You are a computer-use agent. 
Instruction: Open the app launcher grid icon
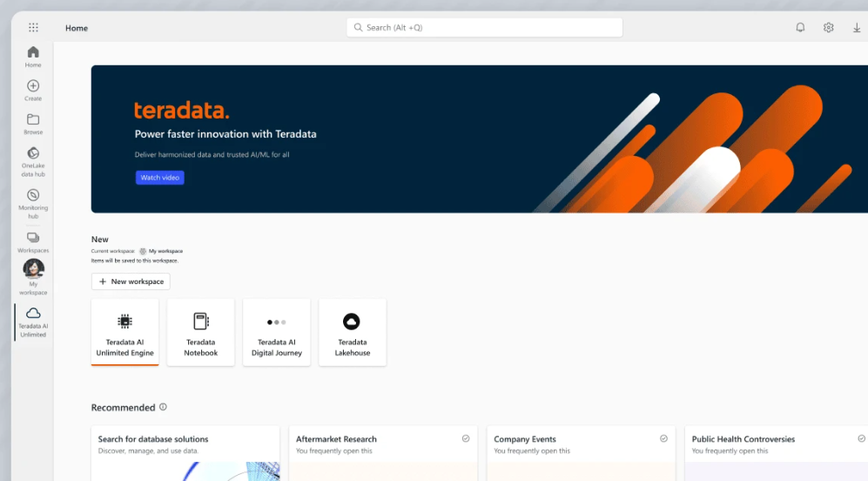(33, 27)
